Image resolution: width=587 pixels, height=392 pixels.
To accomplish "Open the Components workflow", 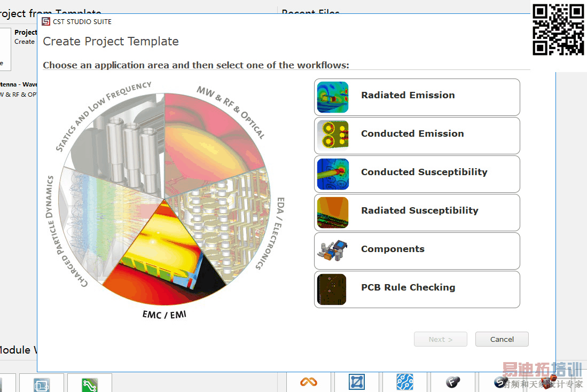I will pyautogui.click(x=417, y=251).
